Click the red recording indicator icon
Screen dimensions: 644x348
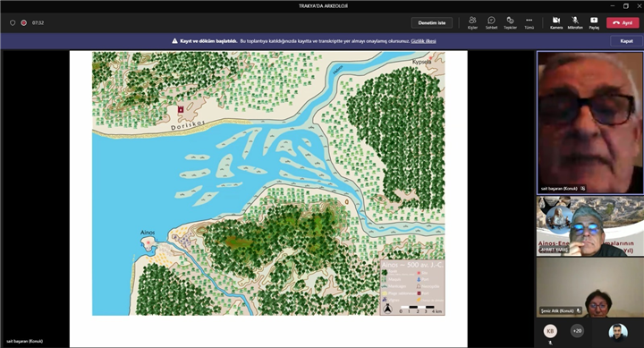click(x=24, y=23)
